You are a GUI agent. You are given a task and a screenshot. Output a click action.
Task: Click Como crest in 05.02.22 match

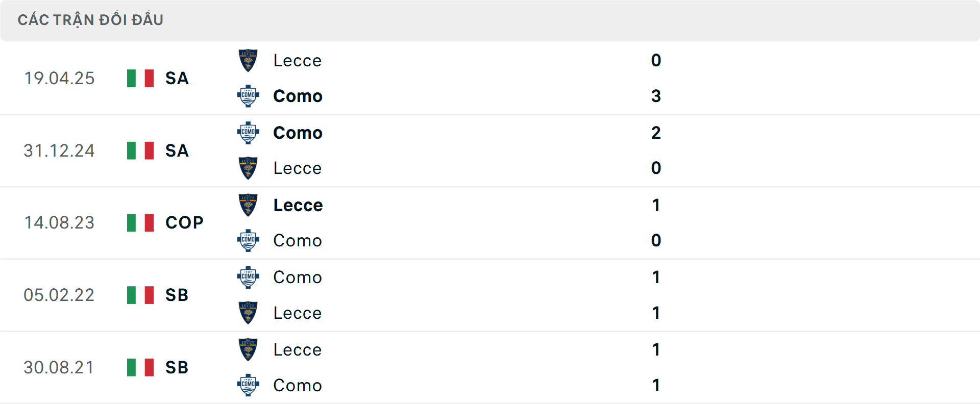pos(248,277)
